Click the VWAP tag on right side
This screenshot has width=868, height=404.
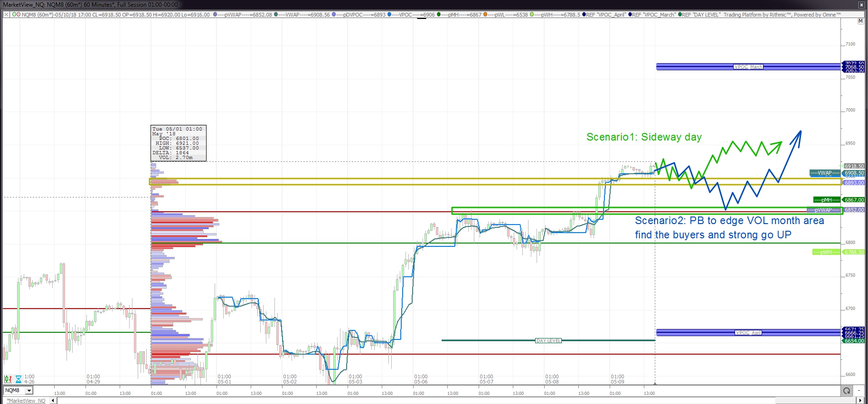[x=825, y=173]
